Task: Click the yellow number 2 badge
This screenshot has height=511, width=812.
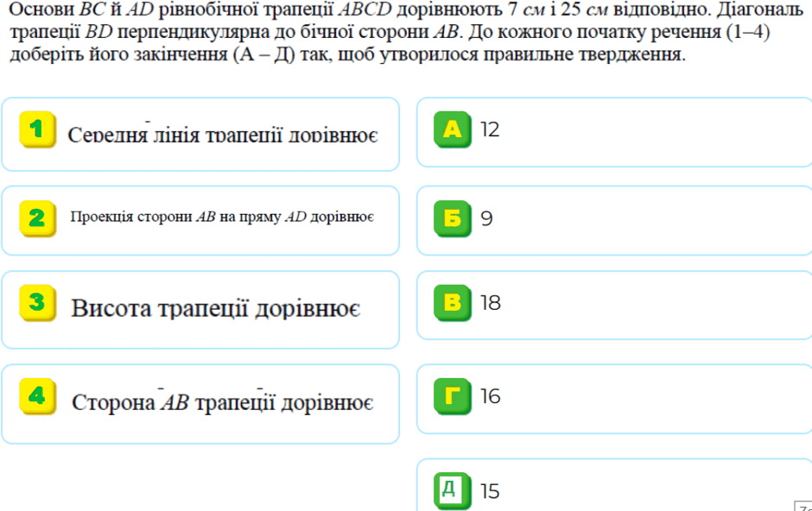Action: pos(37,218)
